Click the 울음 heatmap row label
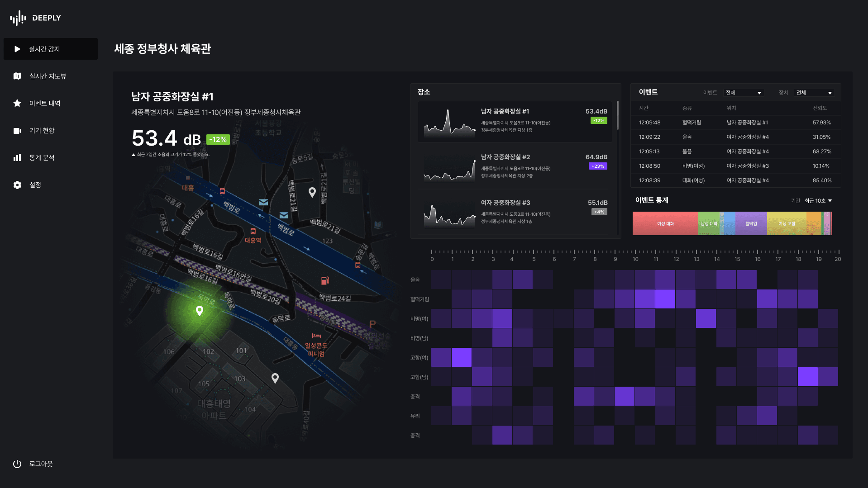Image resolution: width=868 pixels, height=488 pixels. pos(415,280)
